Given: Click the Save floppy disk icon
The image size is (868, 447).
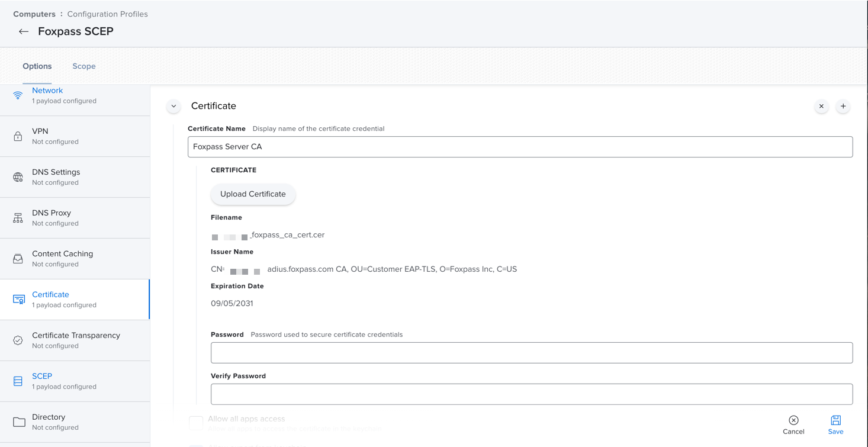Looking at the screenshot, I should (x=835, y=420).
